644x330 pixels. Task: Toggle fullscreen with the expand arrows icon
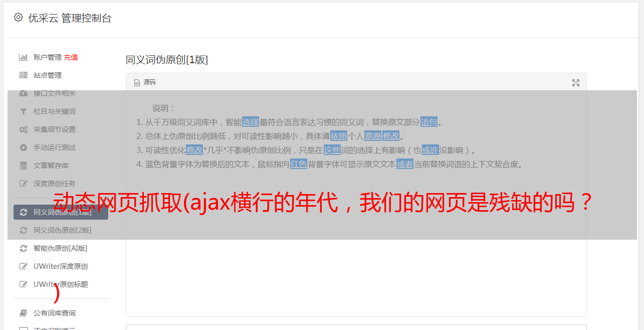576,83
